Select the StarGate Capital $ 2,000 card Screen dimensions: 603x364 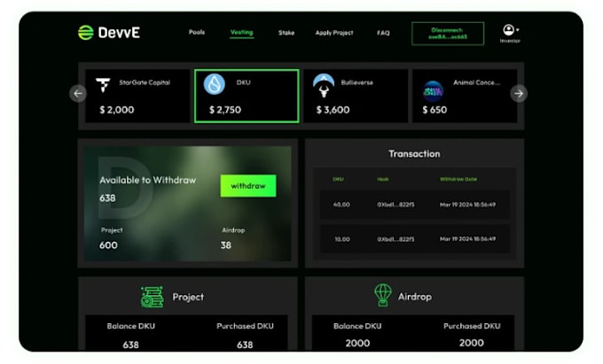[137, 96]
